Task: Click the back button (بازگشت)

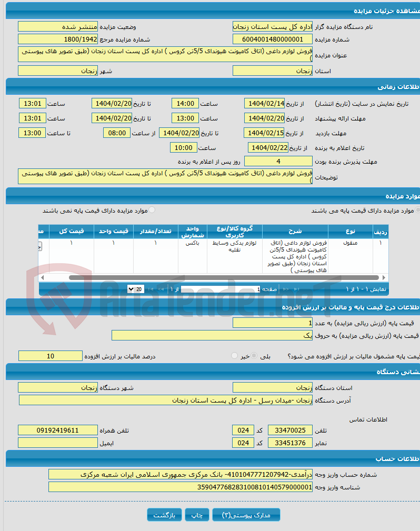Action: [x=164, y=515]
